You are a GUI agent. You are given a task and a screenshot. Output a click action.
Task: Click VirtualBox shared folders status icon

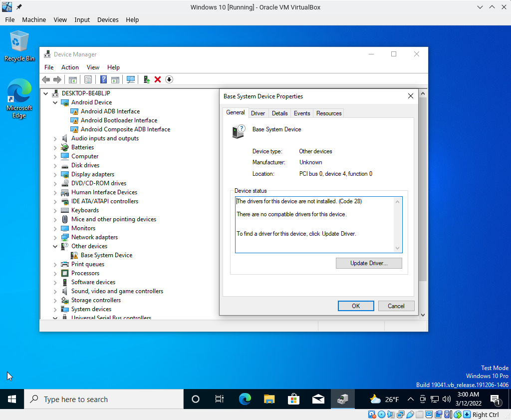click(x=419, y=415)
